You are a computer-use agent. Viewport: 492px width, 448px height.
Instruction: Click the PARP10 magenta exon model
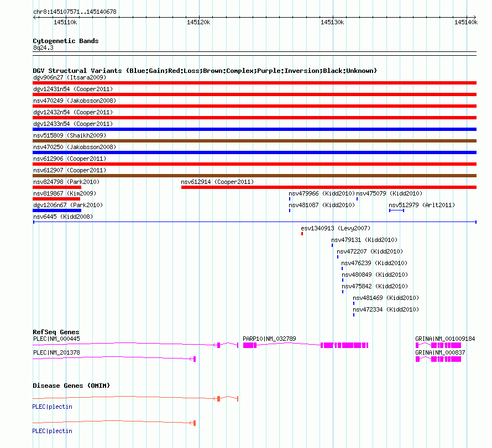[x=306, y=345]
